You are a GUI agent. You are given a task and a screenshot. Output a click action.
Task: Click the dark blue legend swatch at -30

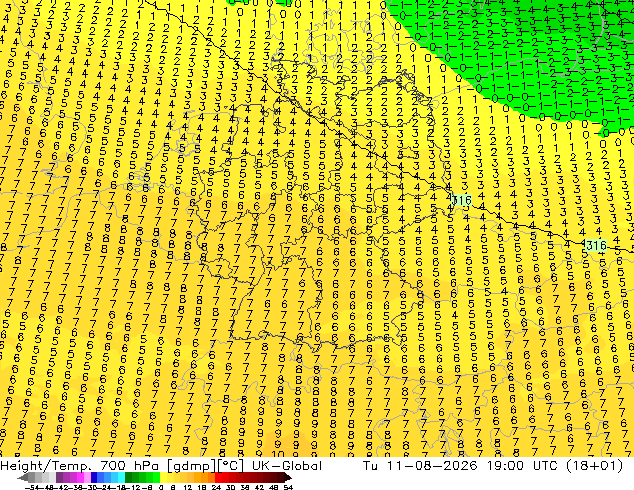[x=94, y=478]
